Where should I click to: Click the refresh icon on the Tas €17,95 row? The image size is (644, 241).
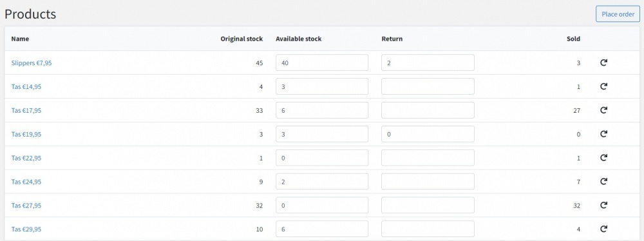coord(603,110)
